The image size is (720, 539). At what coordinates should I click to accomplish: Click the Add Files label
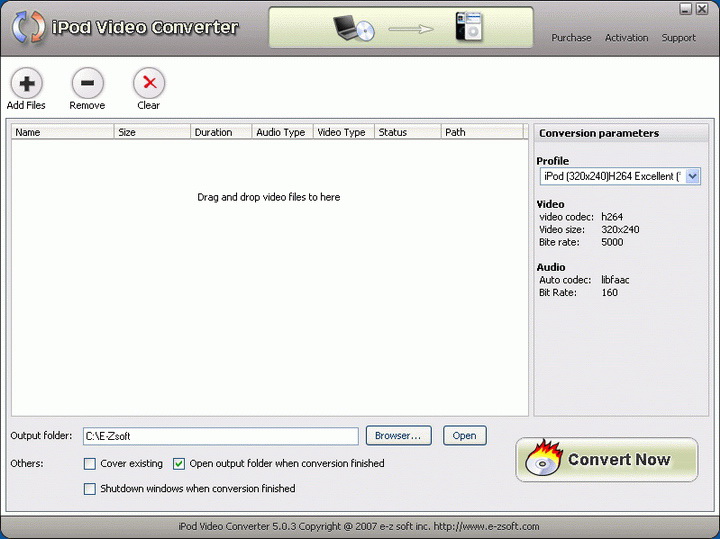(26, 105)
